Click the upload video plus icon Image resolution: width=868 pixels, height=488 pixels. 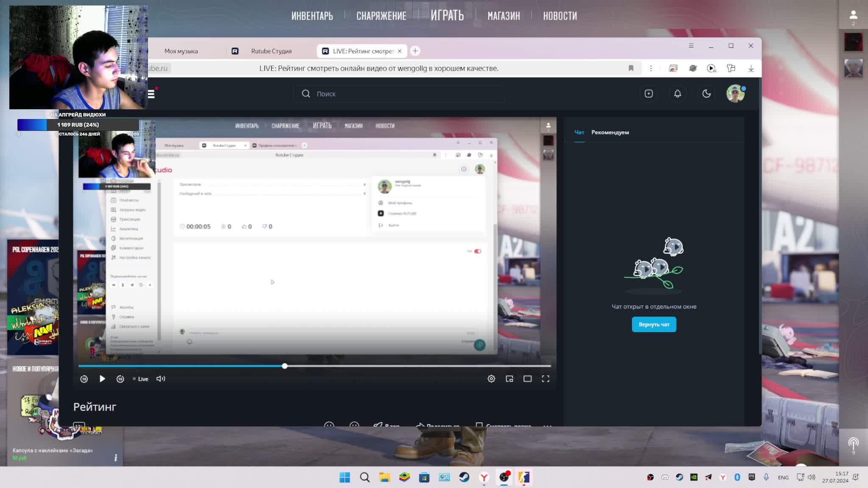point(648,94)
